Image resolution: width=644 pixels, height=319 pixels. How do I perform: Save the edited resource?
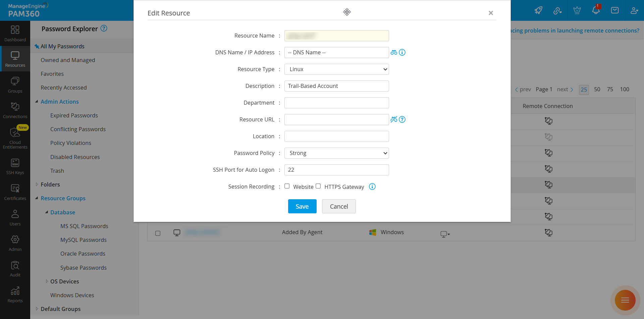click(x=302, y=206)
